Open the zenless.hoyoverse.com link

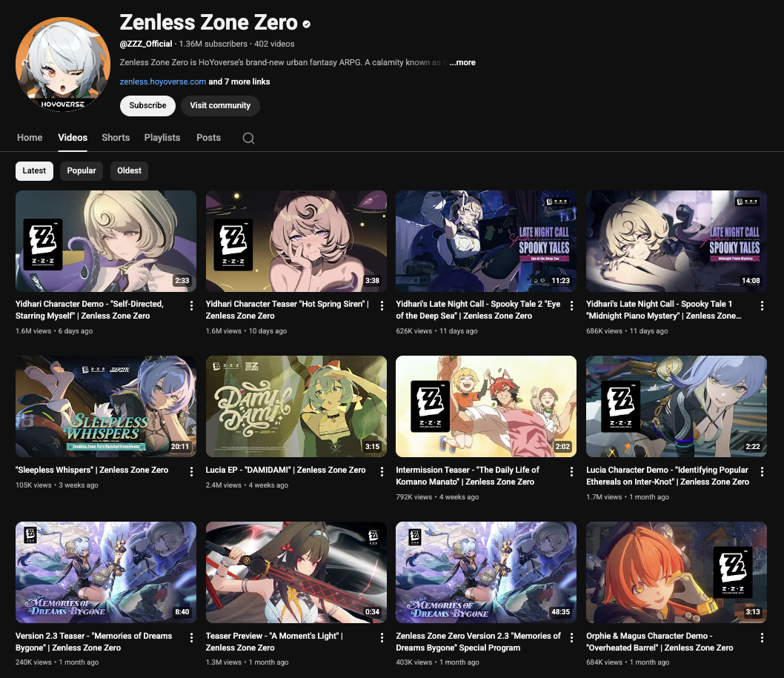pos(163,82)
